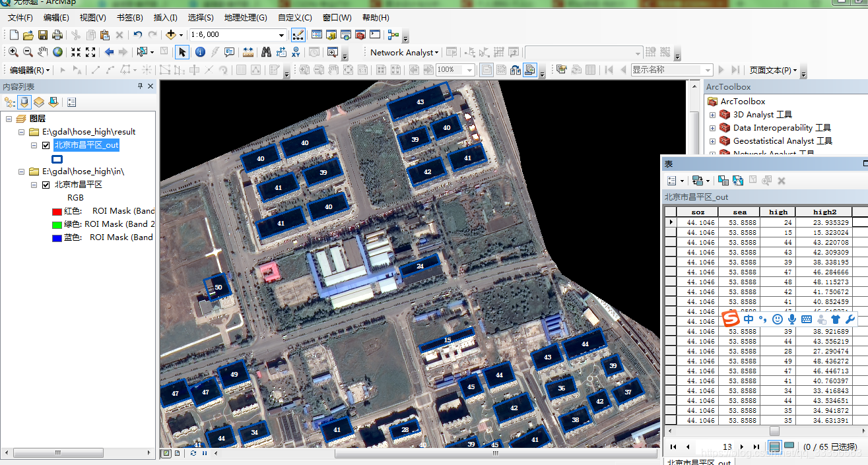Click the table record number field
The image size is (868, 465).
tap(716, 447)
